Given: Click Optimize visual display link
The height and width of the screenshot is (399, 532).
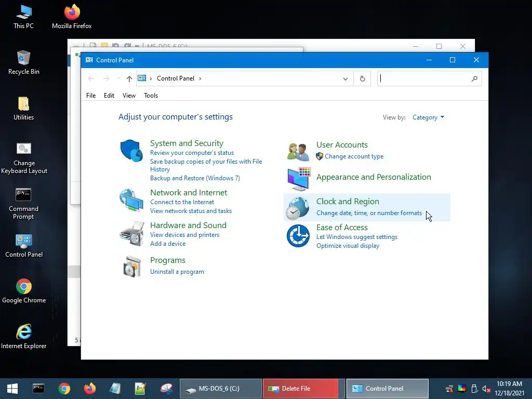Looking at the screenshot, I should [348, 246].
